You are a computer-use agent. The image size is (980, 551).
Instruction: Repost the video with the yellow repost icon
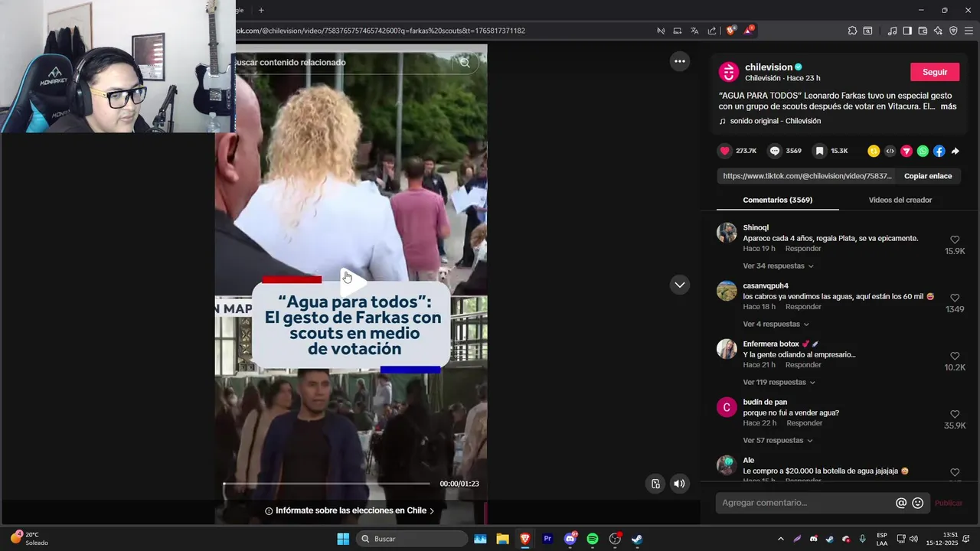(874, 151)
